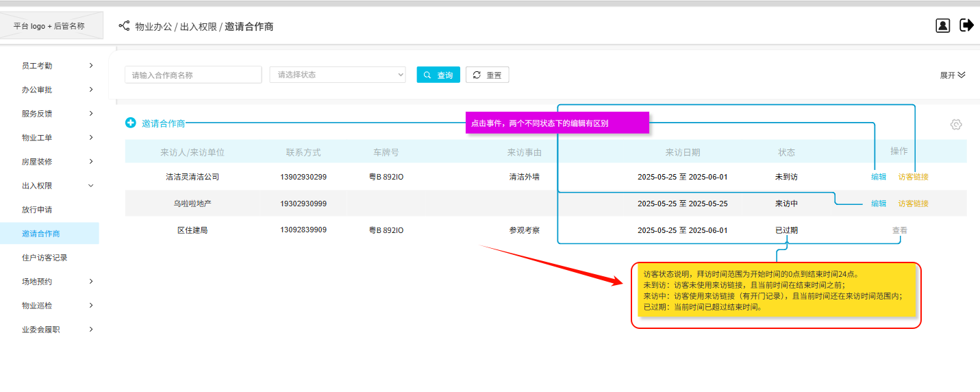Click the logout exit icon
980x392 pixels.
(966, 26)
